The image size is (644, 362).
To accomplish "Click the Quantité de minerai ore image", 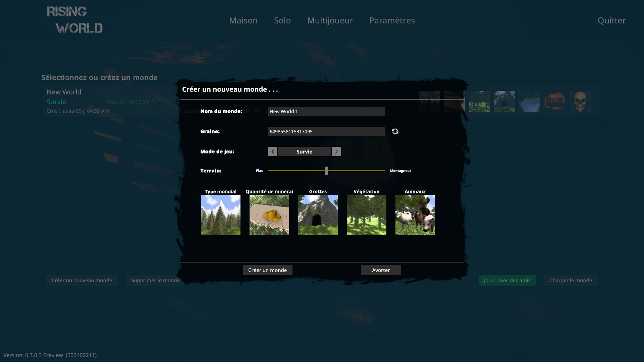I will [269, 215].
